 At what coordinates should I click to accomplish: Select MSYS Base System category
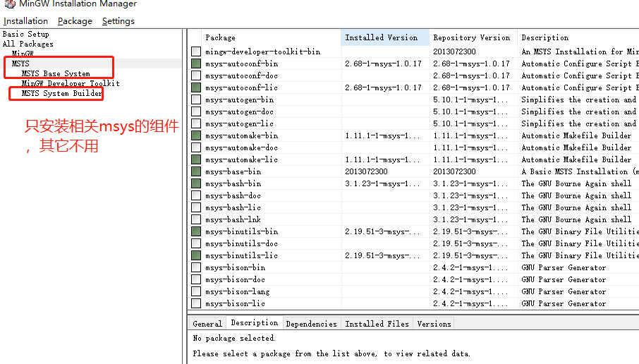56,73
